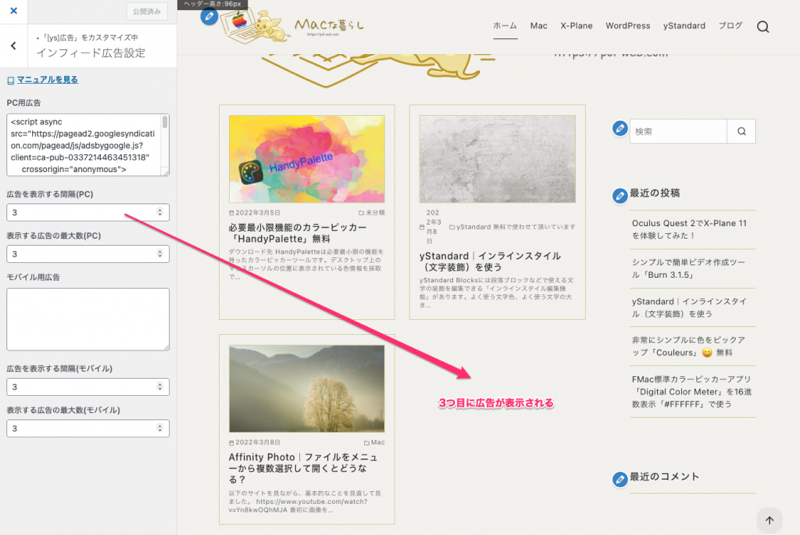
Task: Click the 2022年3月8日 date on Affinity post
Action: point(255,442)
